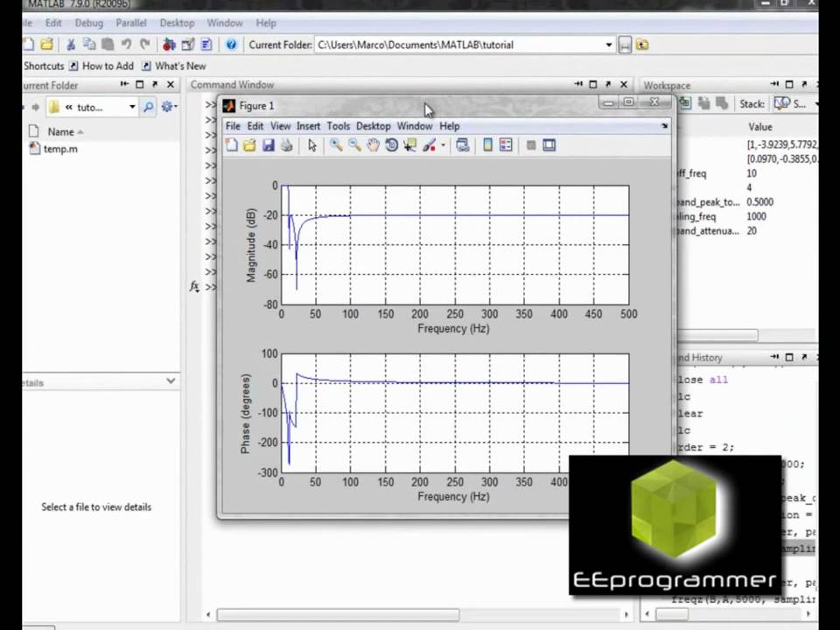Open GUIDE from the MATLAB toolbar icon
This screenshot has height=630, width=840.
(188, 45)
